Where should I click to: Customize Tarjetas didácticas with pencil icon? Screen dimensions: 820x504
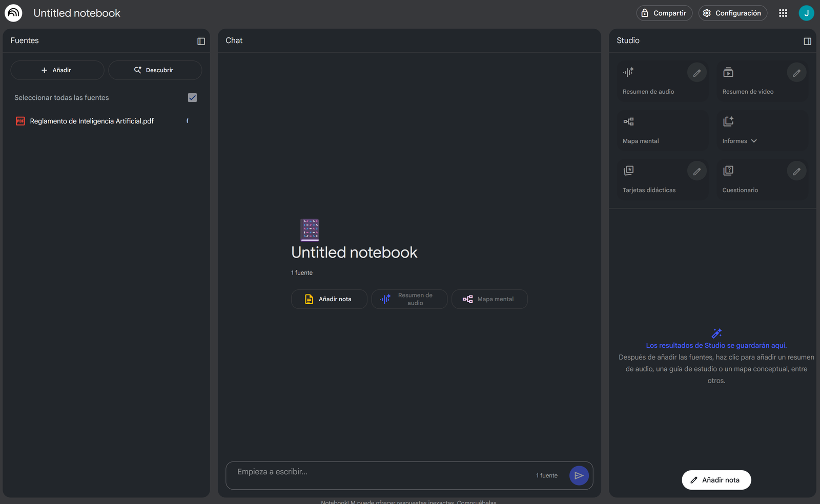pyautogui.click(x=696, y=171)
